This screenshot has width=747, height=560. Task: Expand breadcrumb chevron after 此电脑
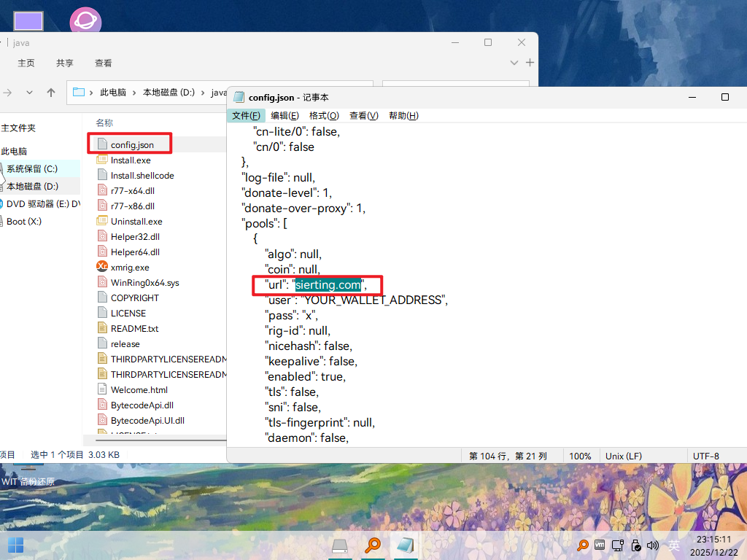coord(135,93)
